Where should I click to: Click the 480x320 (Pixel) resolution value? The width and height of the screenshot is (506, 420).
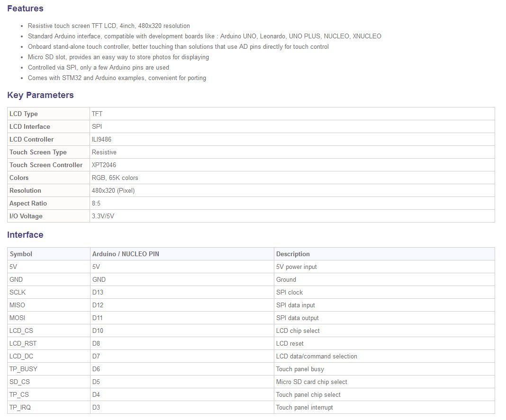114,190
